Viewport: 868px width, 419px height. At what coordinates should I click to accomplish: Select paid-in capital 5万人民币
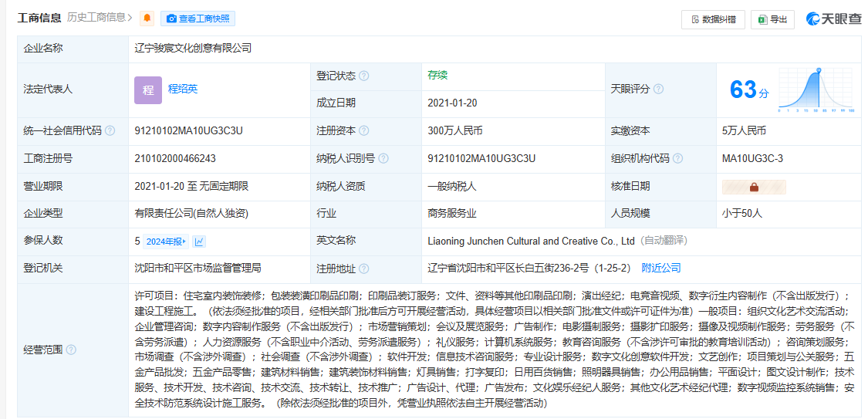[744, 131]
